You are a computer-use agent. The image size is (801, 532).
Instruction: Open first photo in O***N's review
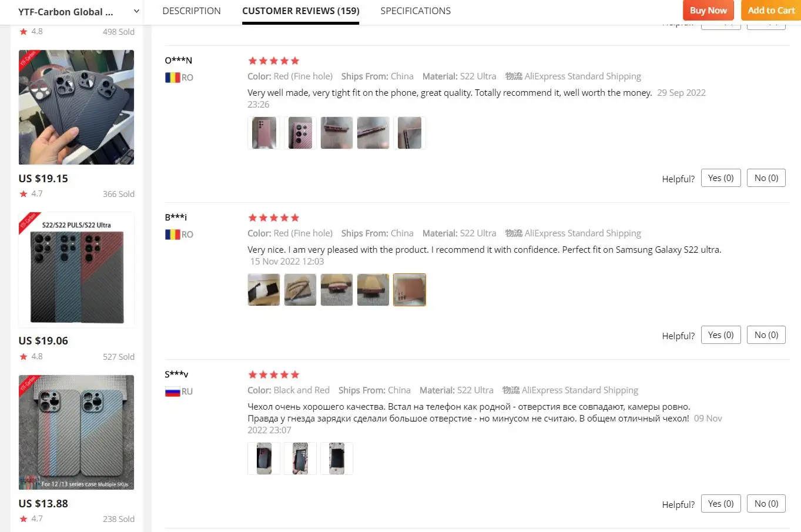click(x=264, y=133)
